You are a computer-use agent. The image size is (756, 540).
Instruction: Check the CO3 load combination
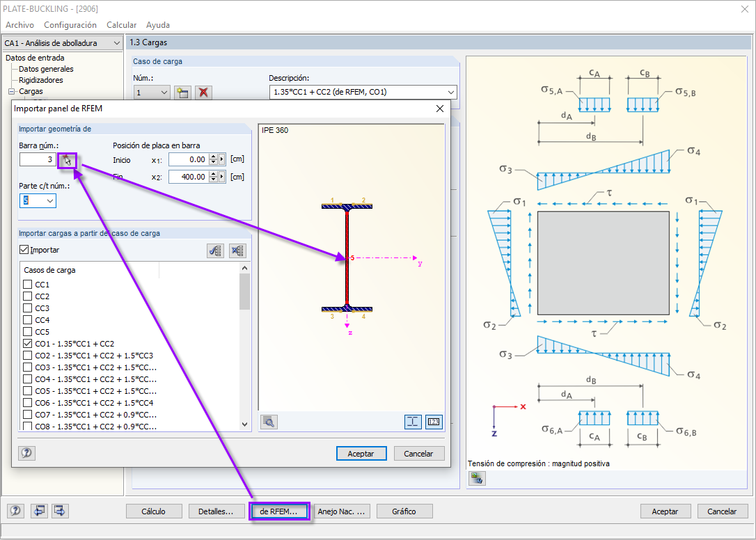27,367
